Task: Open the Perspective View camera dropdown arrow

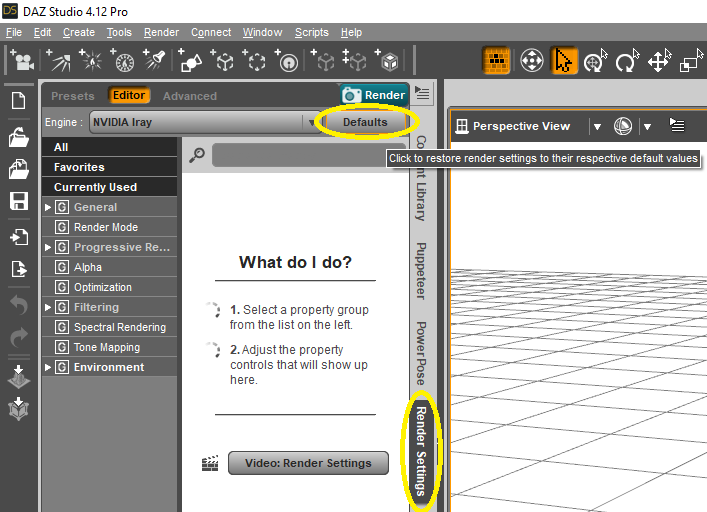Action: click(597, 127)
